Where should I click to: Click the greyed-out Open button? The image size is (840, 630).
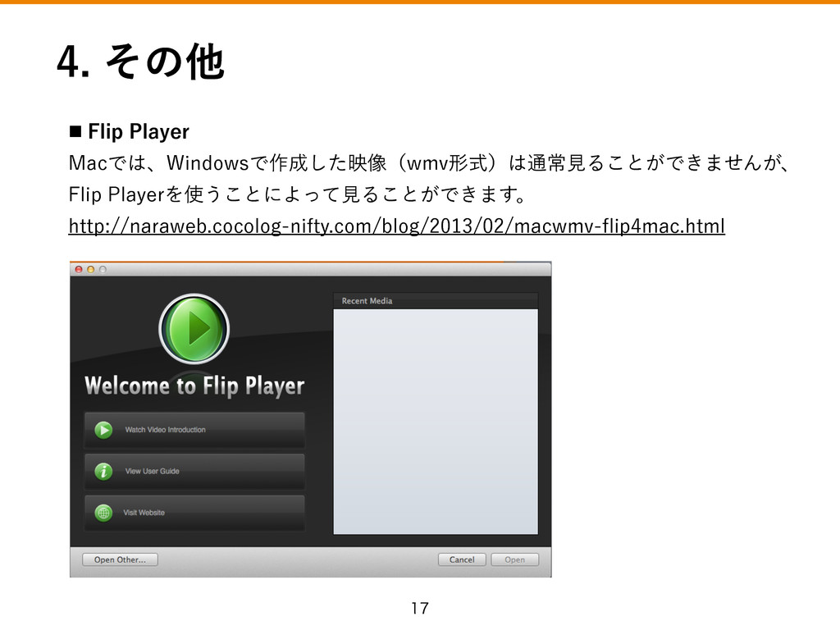tap(515, 559)
